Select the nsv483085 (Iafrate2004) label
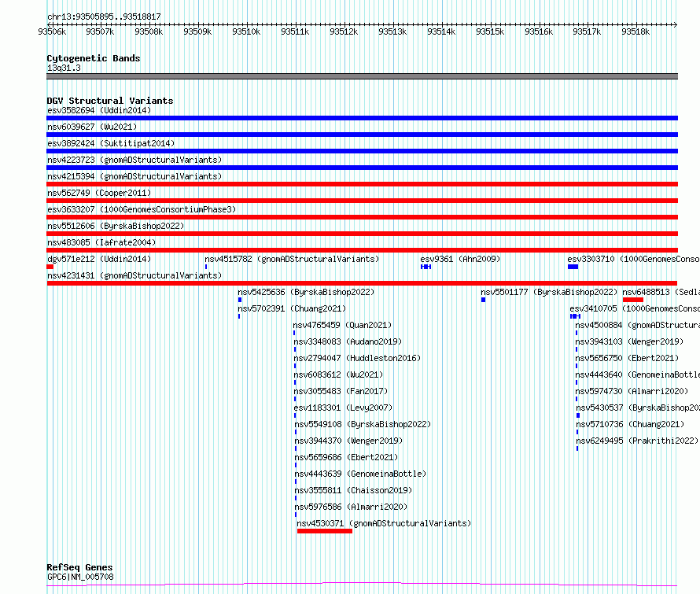 click(x=101, y=242)
